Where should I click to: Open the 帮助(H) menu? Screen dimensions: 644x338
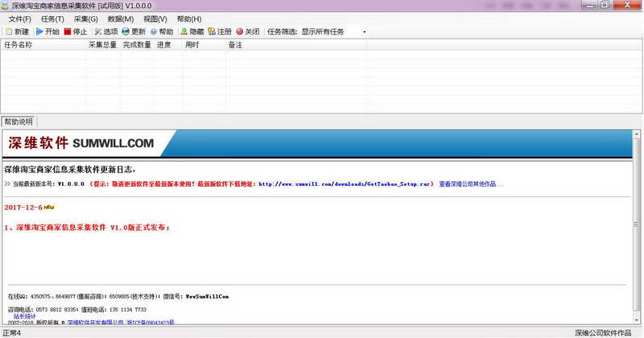(x=189, y=19)
